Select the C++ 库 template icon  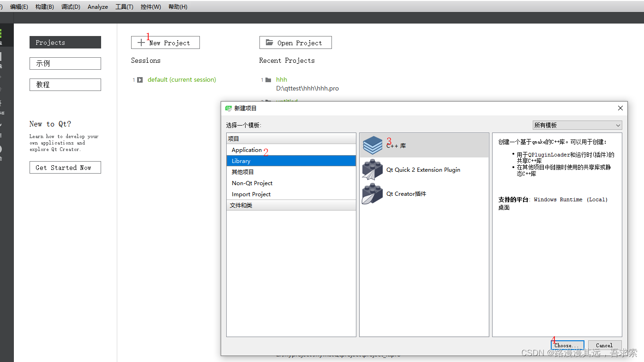pos(373,145)
